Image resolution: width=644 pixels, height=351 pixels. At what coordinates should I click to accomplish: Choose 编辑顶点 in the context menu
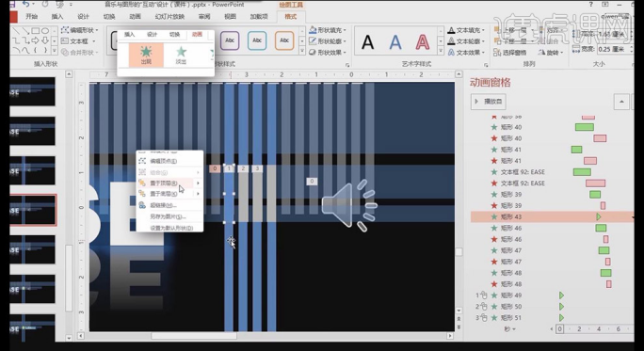169,161
